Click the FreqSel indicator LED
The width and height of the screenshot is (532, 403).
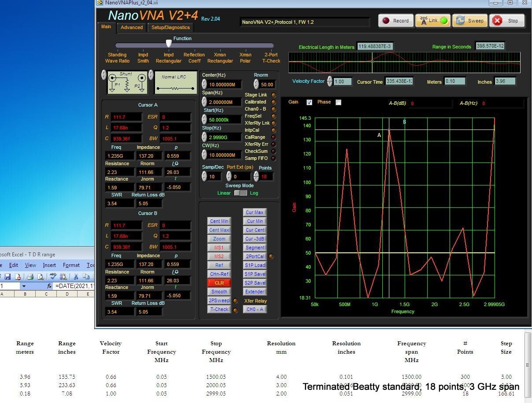point(273,116)
